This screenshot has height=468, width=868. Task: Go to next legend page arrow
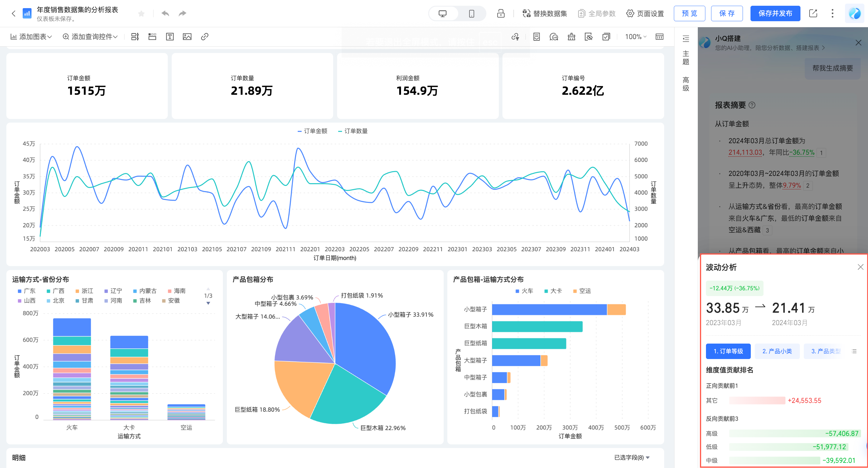coord(208,303)
